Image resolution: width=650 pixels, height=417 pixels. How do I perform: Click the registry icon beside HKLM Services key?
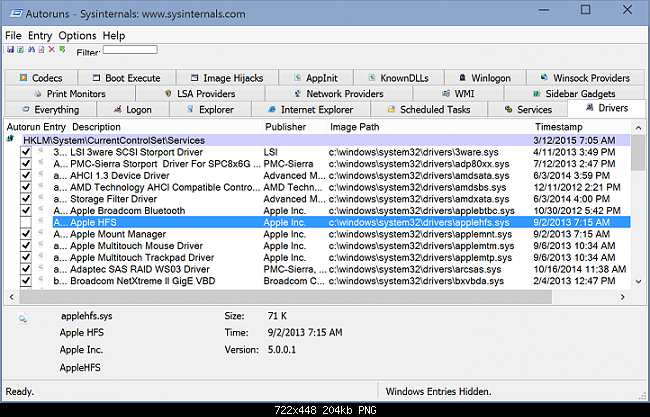point(10,138)
